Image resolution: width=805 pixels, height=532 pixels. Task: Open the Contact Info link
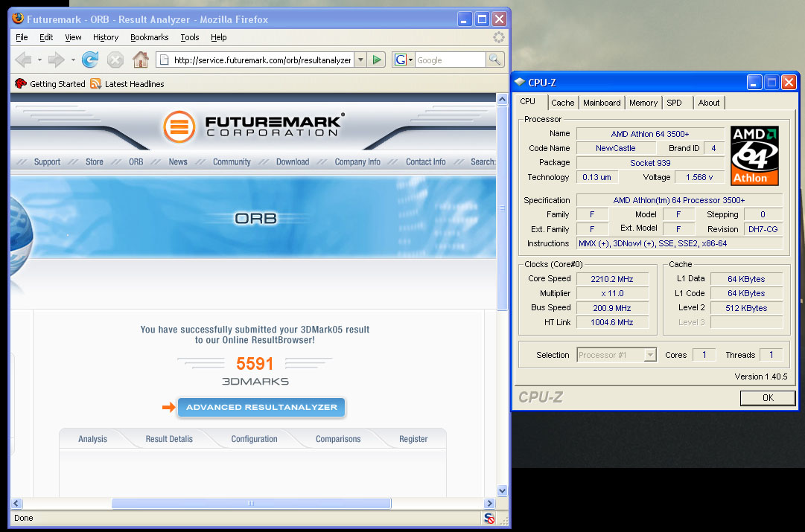point(426,162)
